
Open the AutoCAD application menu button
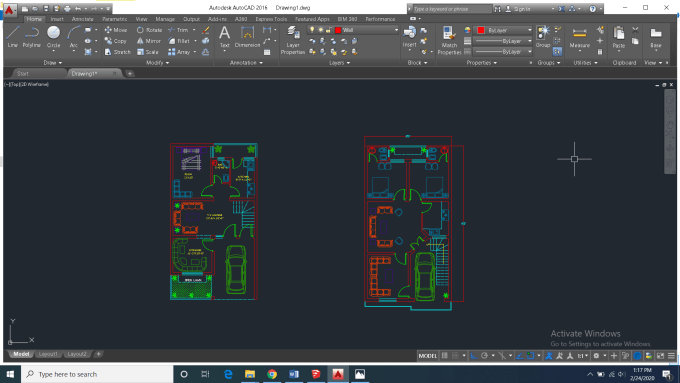(x=9, y=10)
